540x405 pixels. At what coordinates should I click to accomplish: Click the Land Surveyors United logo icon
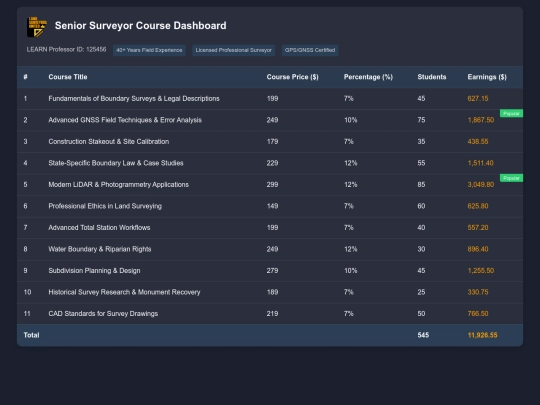point(37,27)
